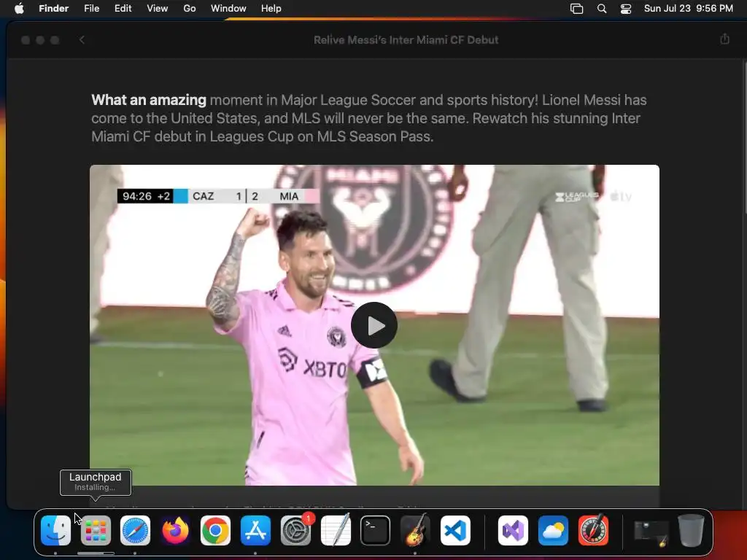Click the article title 'Relive Messi's Inter Miami CF Debut'
The image size is (747, 560).
click(x=406, y=40)
